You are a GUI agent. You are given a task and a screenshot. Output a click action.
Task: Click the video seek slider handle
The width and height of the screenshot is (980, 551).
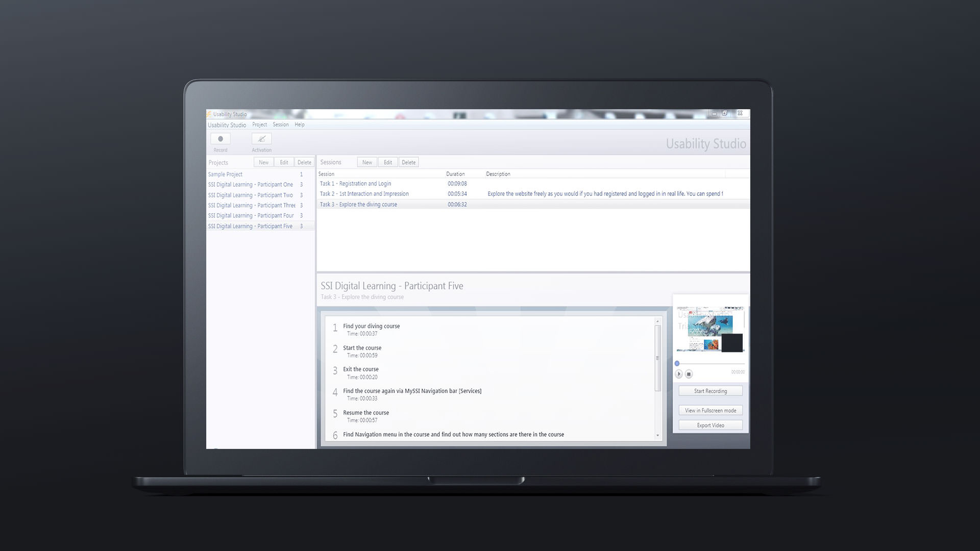[677, 363]
